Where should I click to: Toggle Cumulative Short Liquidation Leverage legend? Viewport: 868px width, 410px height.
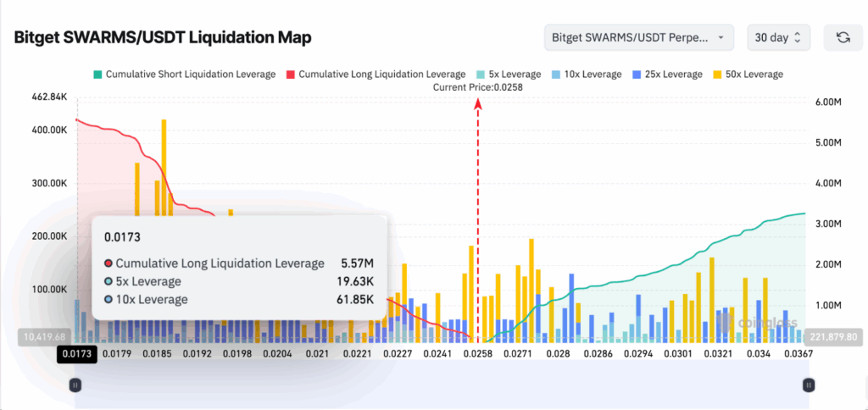pos(185,75)
